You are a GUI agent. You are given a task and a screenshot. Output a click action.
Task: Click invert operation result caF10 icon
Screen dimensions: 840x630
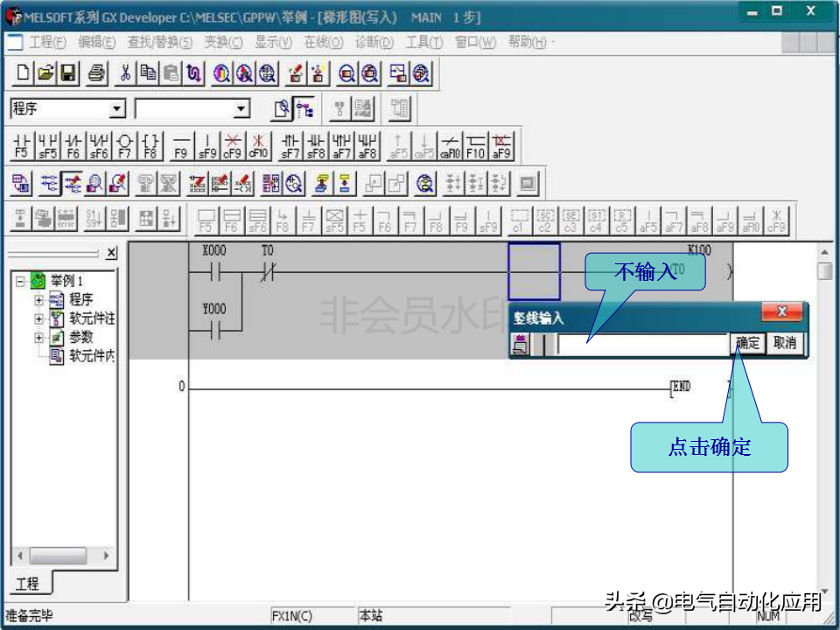click(450, 146)
